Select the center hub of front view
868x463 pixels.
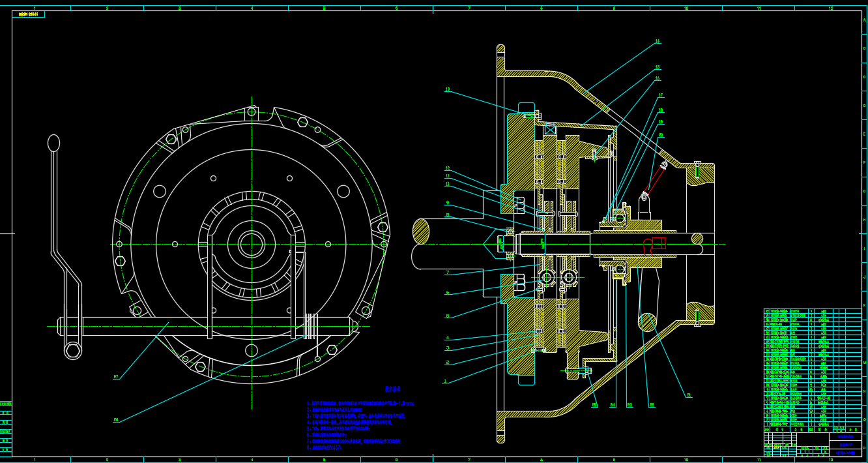252,245
